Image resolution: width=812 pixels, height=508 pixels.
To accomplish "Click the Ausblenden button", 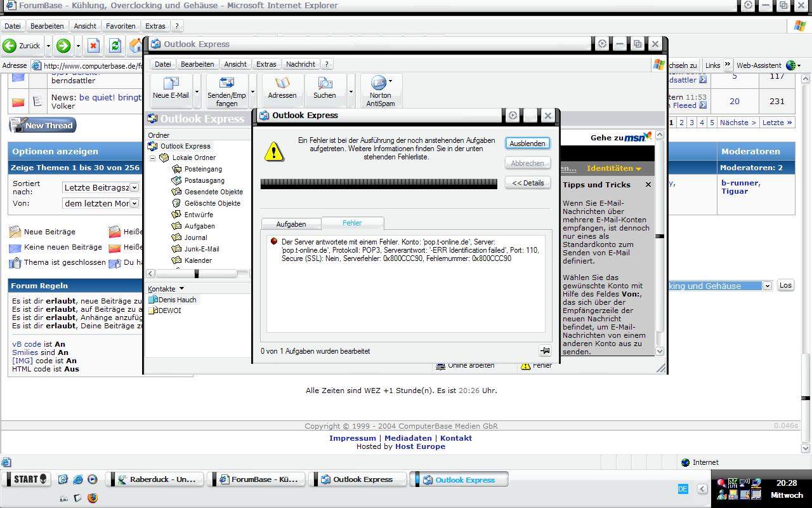I will point(527,144).
